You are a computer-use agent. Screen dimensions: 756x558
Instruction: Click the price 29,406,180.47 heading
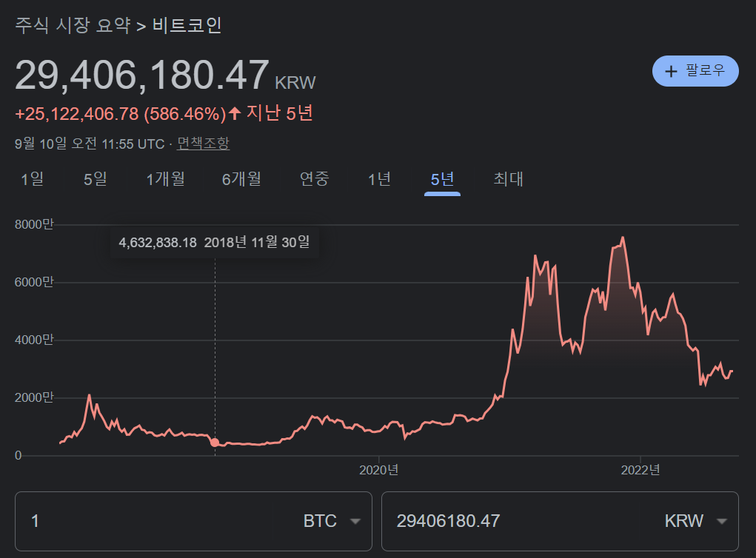pos(141,75)
